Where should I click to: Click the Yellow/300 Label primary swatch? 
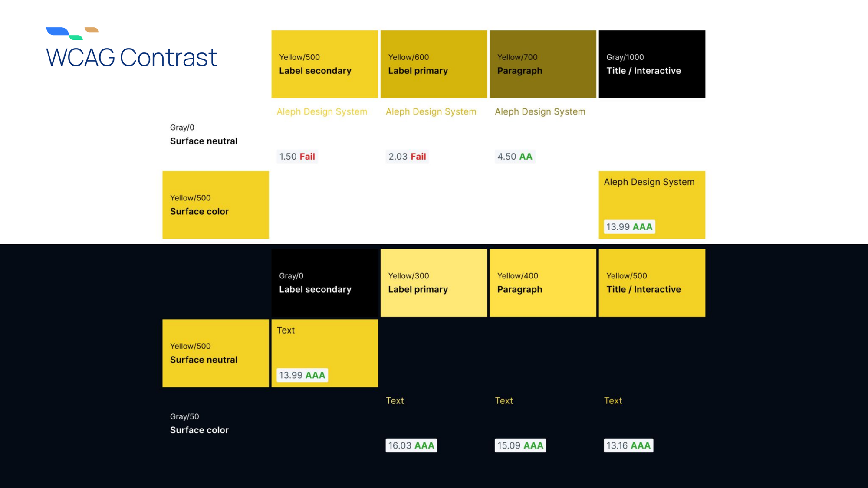pos(434,283)
